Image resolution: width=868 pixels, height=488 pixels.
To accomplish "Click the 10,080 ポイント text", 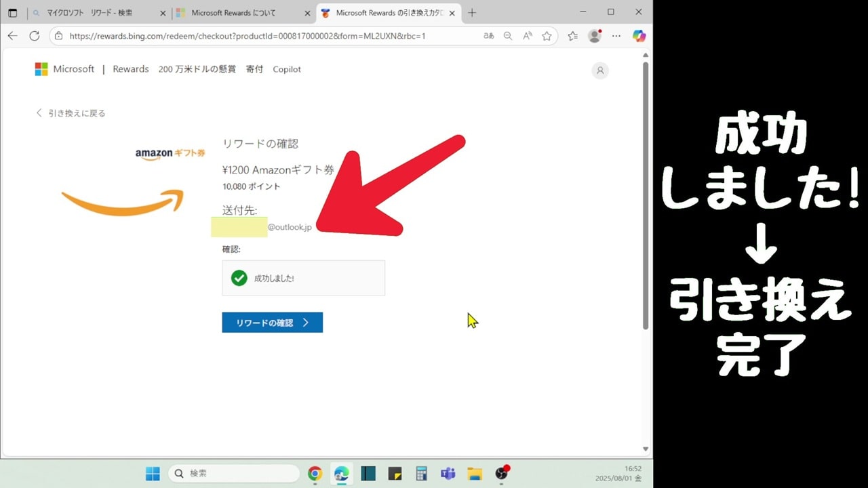I will pyautogui.click(x=251, y=186).
